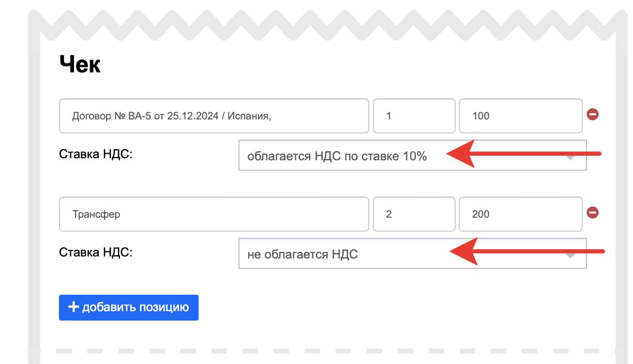Click the price field with value 100
The height and width of the screenshot is (364, 633).
point(520,116)
